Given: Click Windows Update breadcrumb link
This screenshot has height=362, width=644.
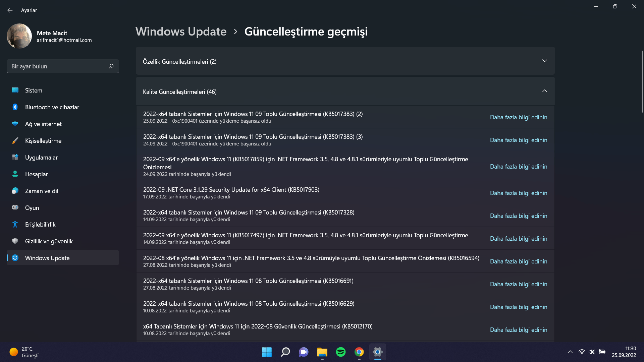Looking at the screenshot, I should [x=181, y=32].
